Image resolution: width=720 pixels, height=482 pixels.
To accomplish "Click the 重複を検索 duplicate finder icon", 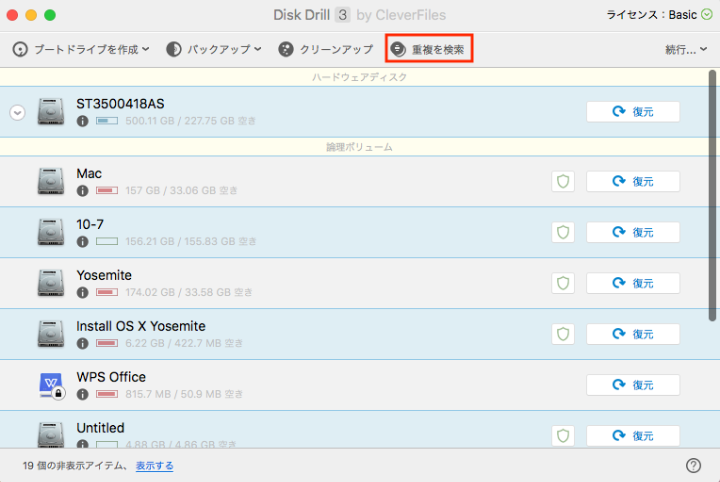I will (x=398, y=49).
